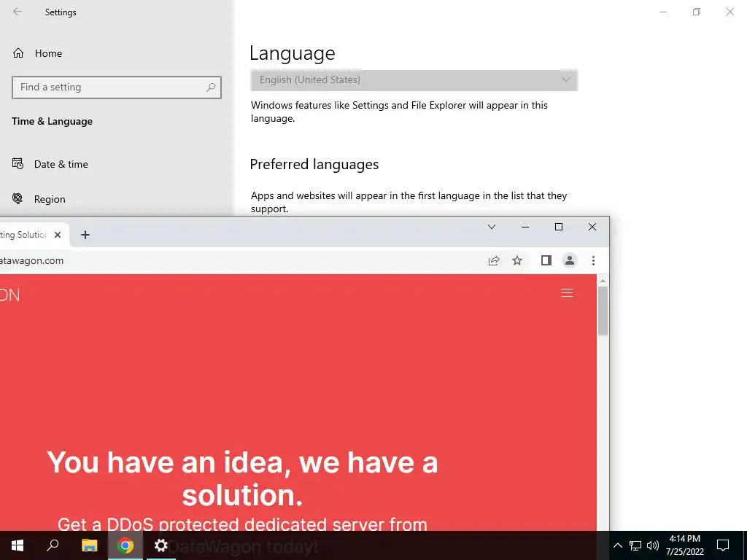Open the Windows Start menu
Viewport: 747px width, 560px height.
point(18,545)
